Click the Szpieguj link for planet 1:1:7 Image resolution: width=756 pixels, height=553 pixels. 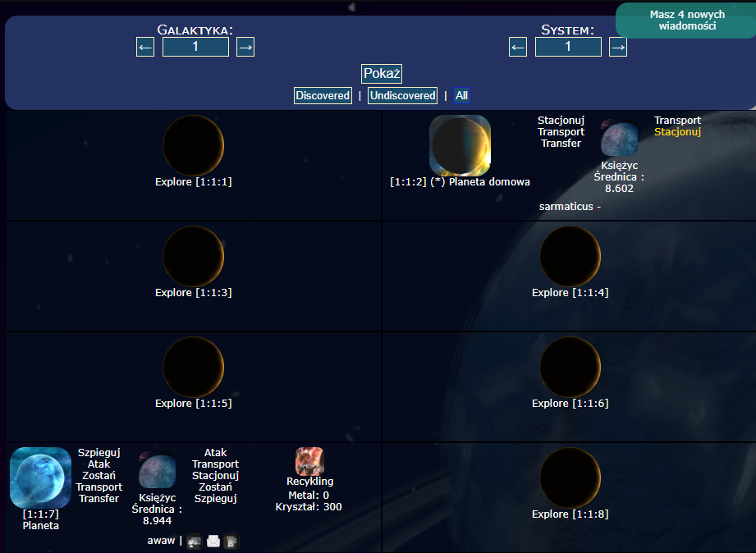(x=99, y=452)
